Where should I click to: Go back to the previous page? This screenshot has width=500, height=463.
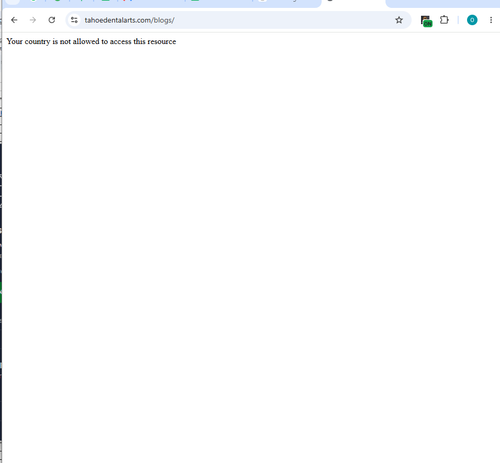14,20
